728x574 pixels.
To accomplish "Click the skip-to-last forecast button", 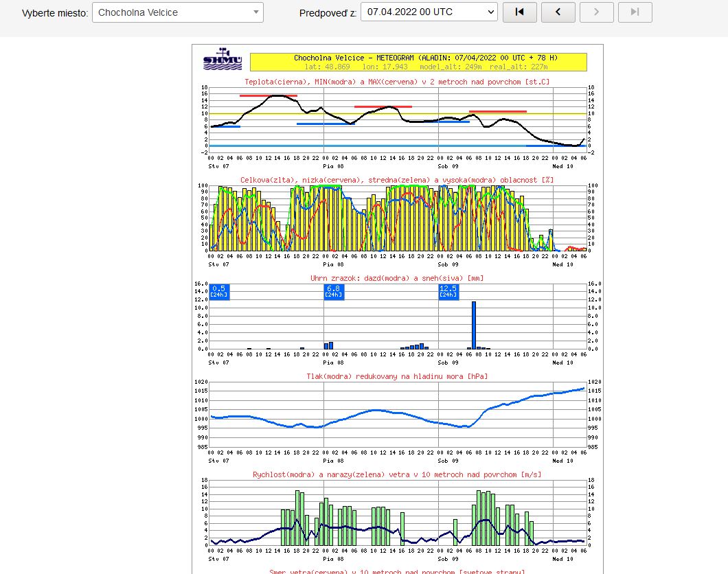I will pyautogui.click(x=635, y=12).
